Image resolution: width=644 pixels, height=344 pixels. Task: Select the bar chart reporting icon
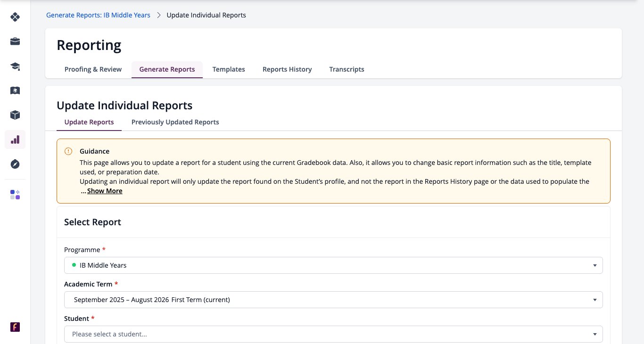coord(15,139)
